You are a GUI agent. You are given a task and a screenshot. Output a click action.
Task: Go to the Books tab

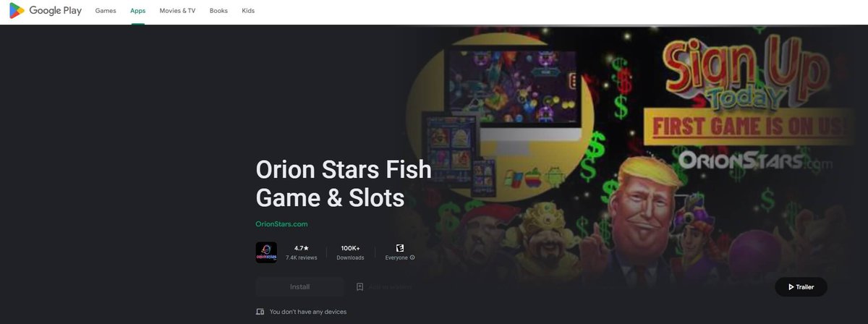(x=218, y=11)
